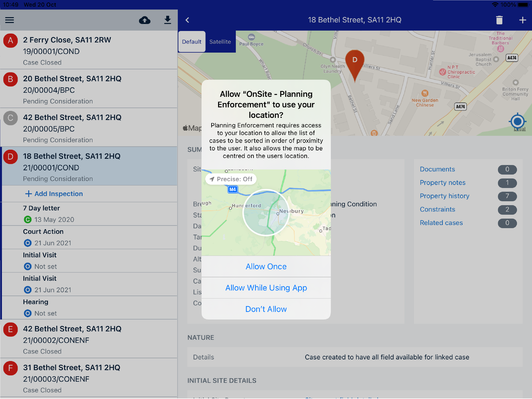
Task: Tap Add Inspection link
Action: pyautogui.click(x=54, y=194)
